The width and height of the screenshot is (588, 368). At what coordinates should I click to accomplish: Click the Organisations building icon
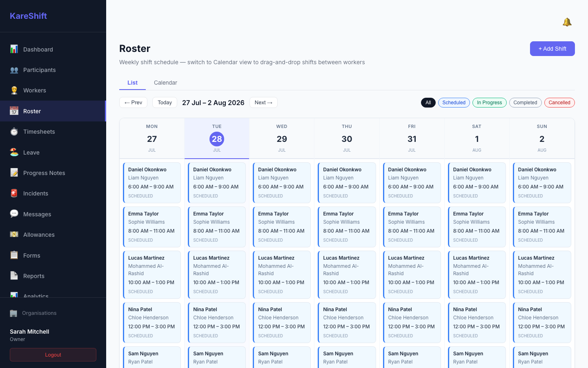pyautogui.click(x=13, y=313)
